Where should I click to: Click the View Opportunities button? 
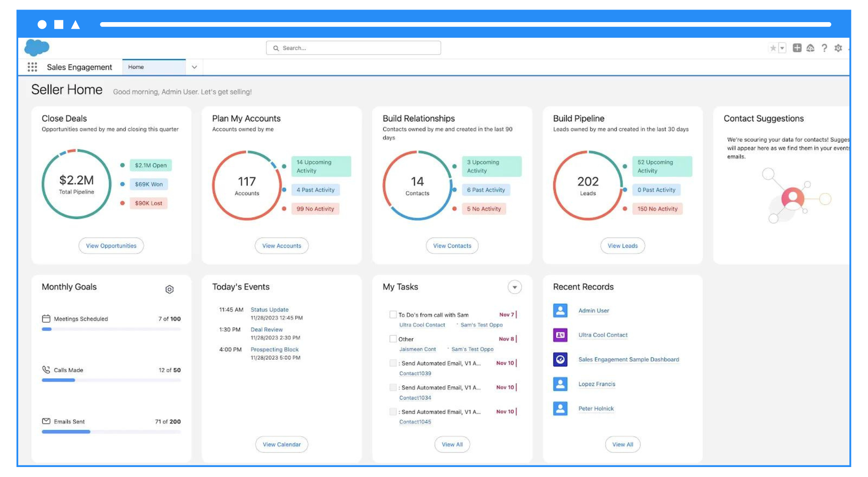pos(111,245)
